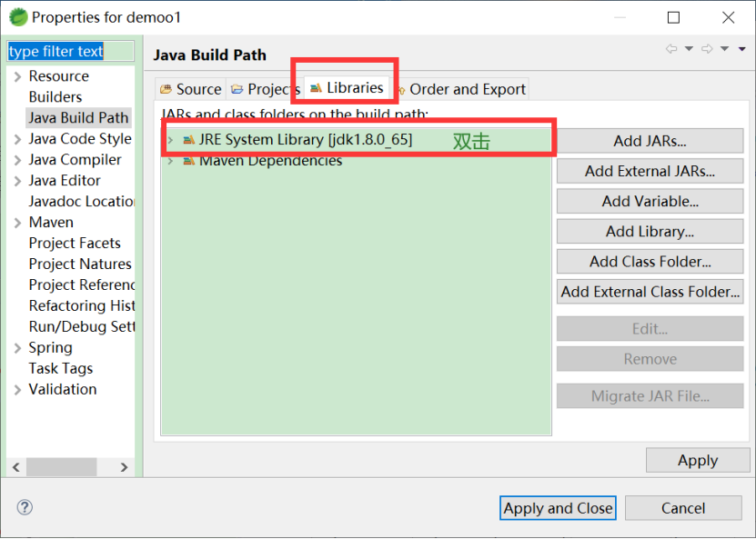Select Run/Debug Settings entry

82,326
